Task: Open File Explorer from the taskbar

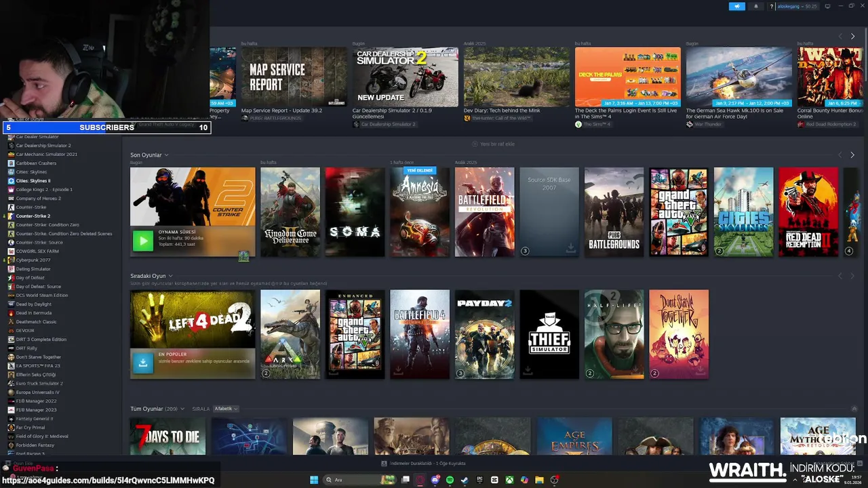Action: [539, 480]
